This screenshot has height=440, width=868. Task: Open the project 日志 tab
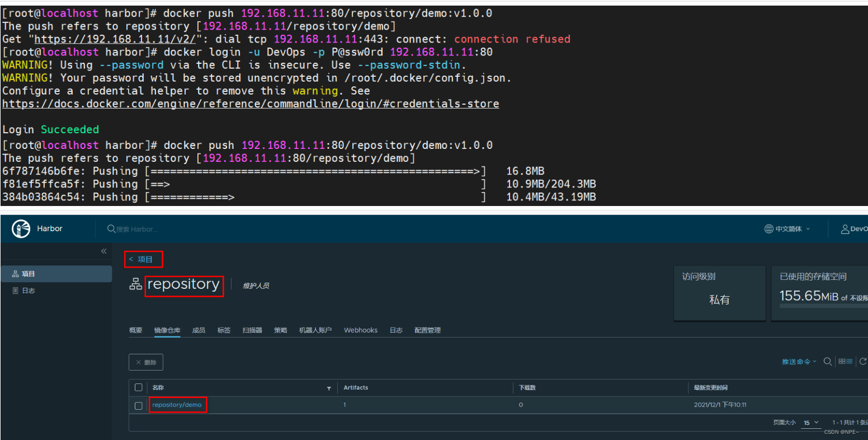(396, 330)
